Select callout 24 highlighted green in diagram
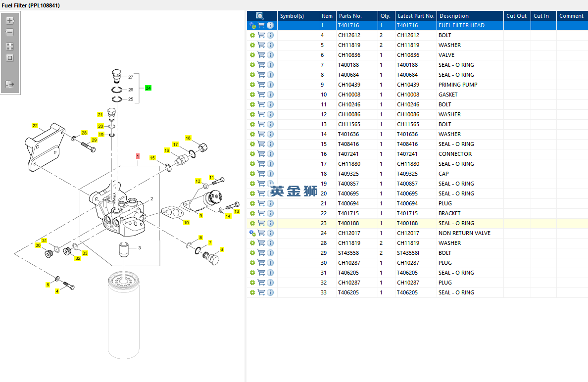The width and height of the screenshot is (588, 382). point(148,88)
